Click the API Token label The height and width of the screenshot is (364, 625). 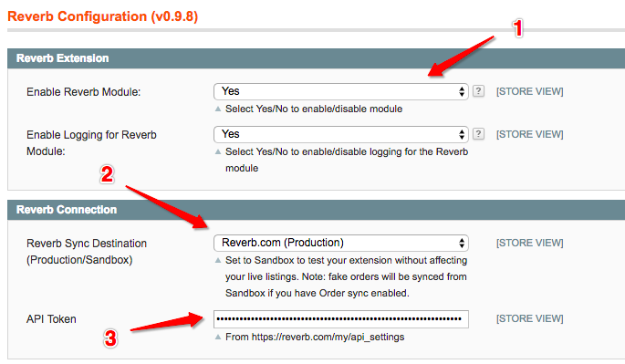click(51, 319)
